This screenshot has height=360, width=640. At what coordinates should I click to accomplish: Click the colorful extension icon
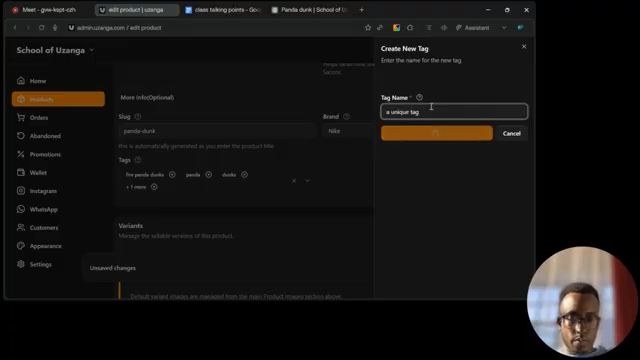(396, 28)
